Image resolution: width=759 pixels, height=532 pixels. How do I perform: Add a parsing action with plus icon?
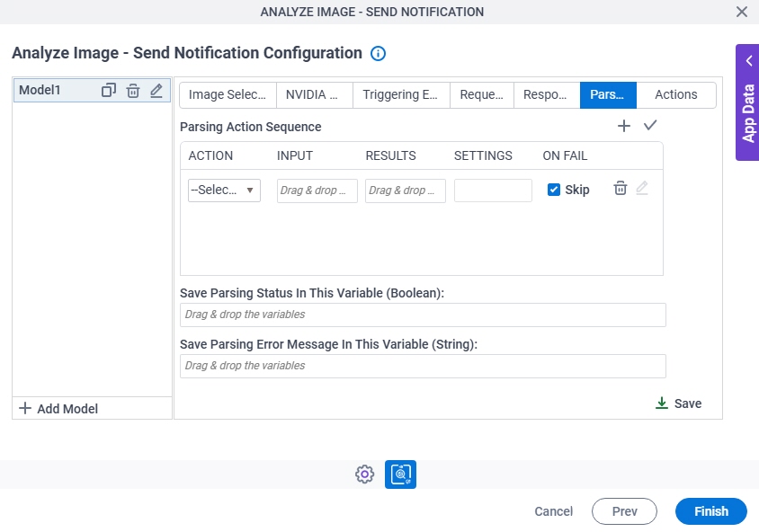624,126
